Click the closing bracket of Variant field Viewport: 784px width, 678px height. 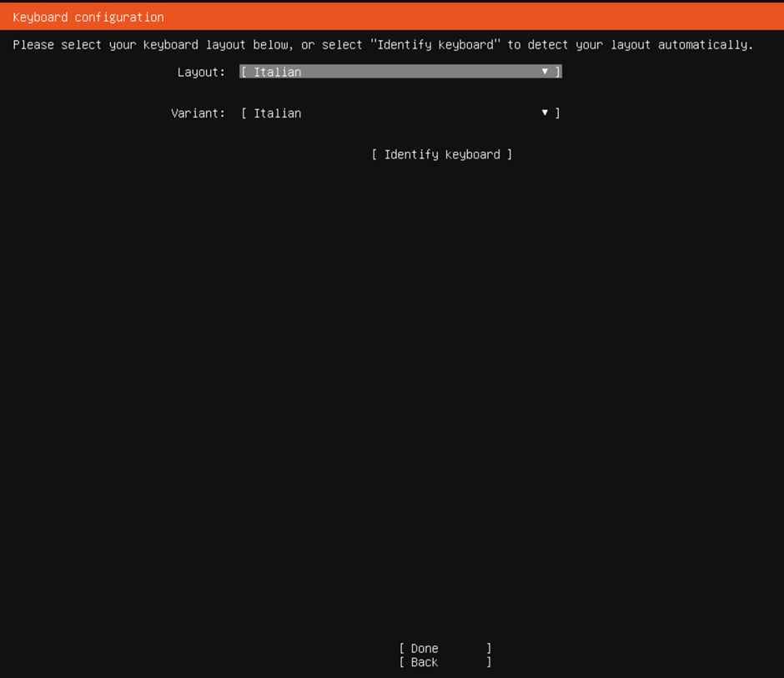tap(558, 113)
